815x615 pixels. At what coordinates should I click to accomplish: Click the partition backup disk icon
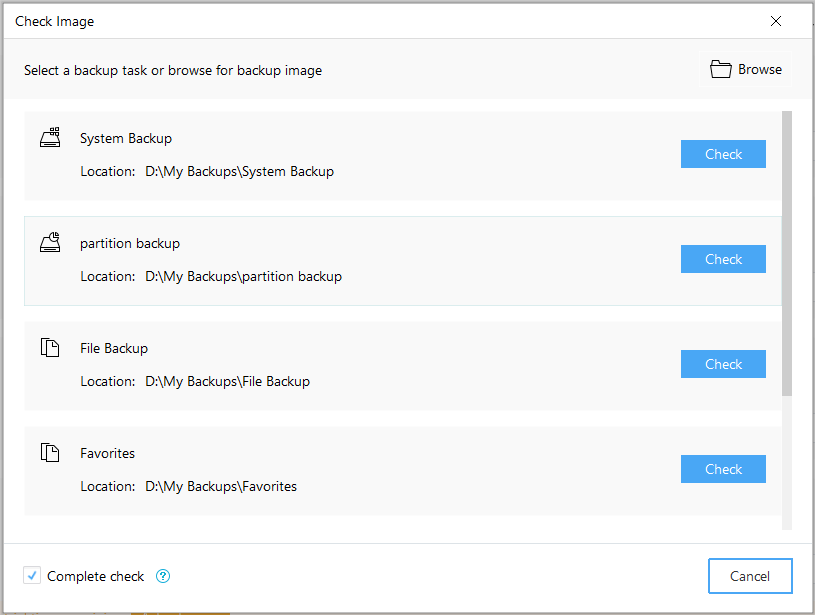[x=50, y=242]
